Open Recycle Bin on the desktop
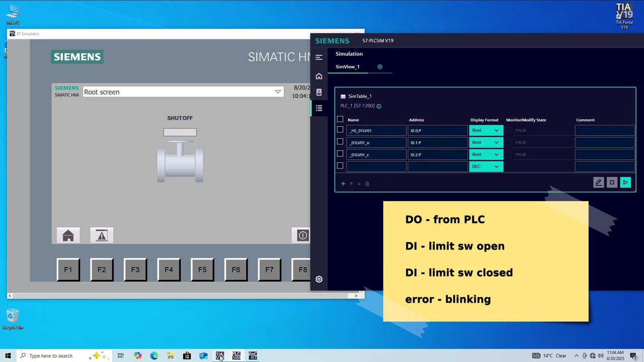The height and width of the screenshot is (362, 644). tap(13, 320)
